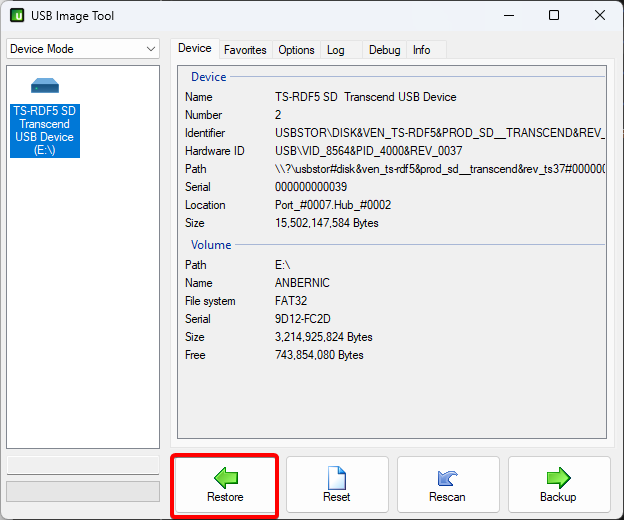Click the device Identifier value field

pos(438,133)
